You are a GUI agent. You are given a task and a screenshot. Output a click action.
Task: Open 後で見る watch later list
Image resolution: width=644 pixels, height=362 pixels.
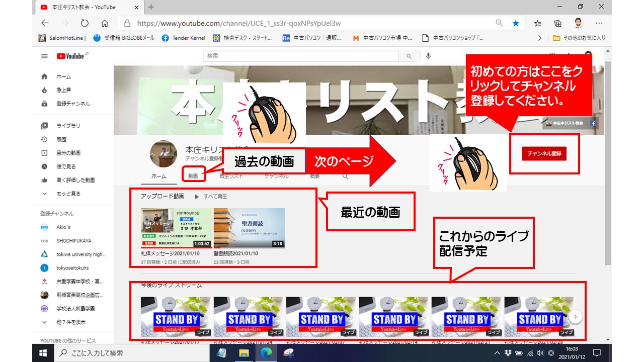[66, 166]
